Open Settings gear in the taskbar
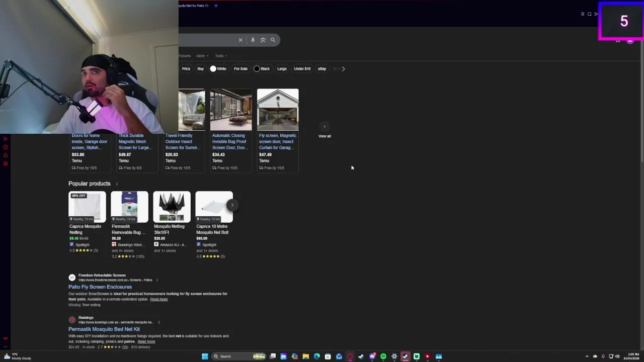The height and width of the screenshot is (362, 644). (x=394, y=356)
